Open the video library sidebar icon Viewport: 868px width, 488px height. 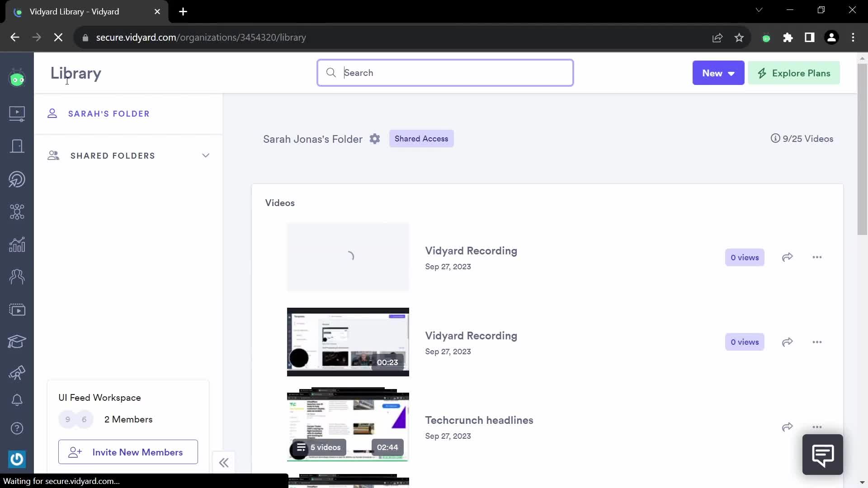pos(17,113)
